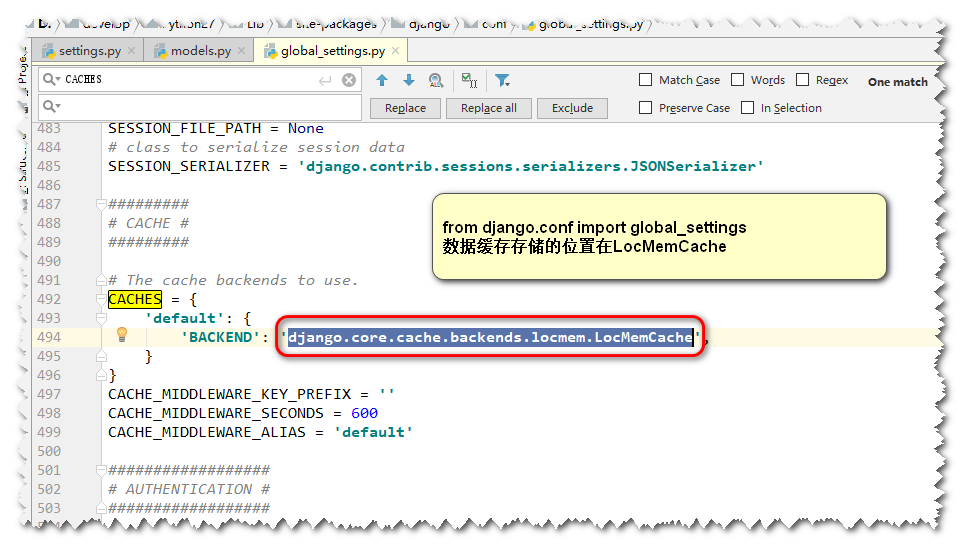
Task: Click the Exclude button
Action: (572, 108)
